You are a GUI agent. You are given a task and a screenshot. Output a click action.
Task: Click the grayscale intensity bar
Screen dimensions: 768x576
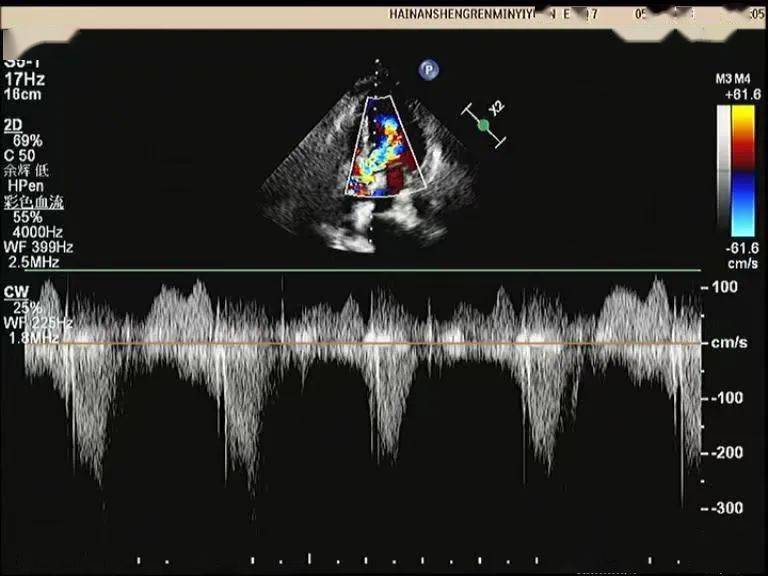tap(723, 171)
